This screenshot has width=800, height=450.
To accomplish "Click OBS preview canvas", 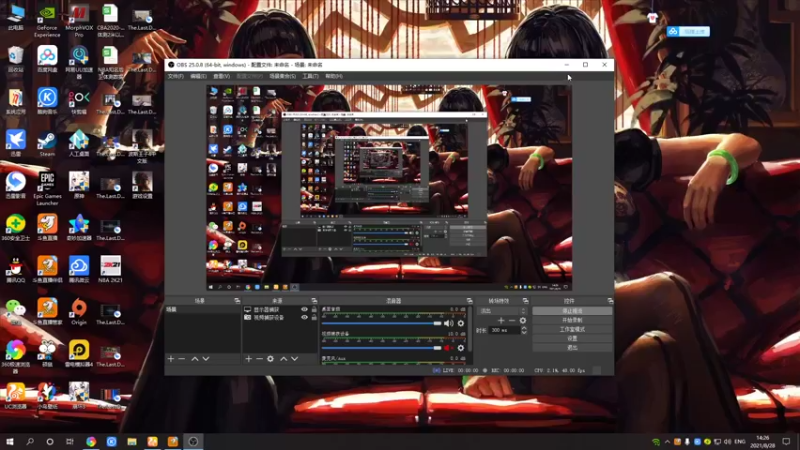I will coord(389,188).
